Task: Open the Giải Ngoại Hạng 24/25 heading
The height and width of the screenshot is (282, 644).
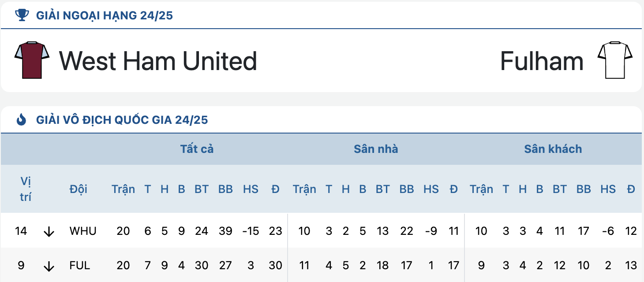Action: point(105,16)
